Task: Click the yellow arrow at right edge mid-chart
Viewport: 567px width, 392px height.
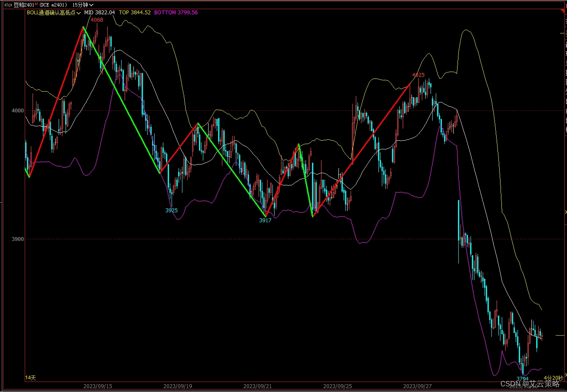Action: tap(566, 212)
